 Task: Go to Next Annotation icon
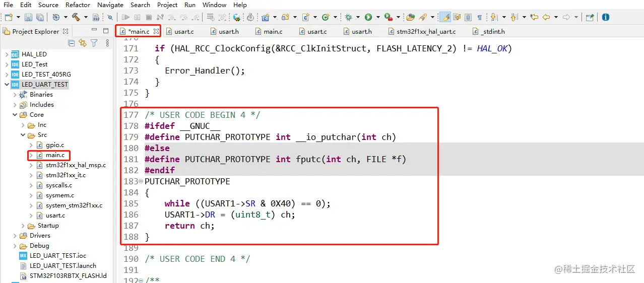click(x=494, y=17)
